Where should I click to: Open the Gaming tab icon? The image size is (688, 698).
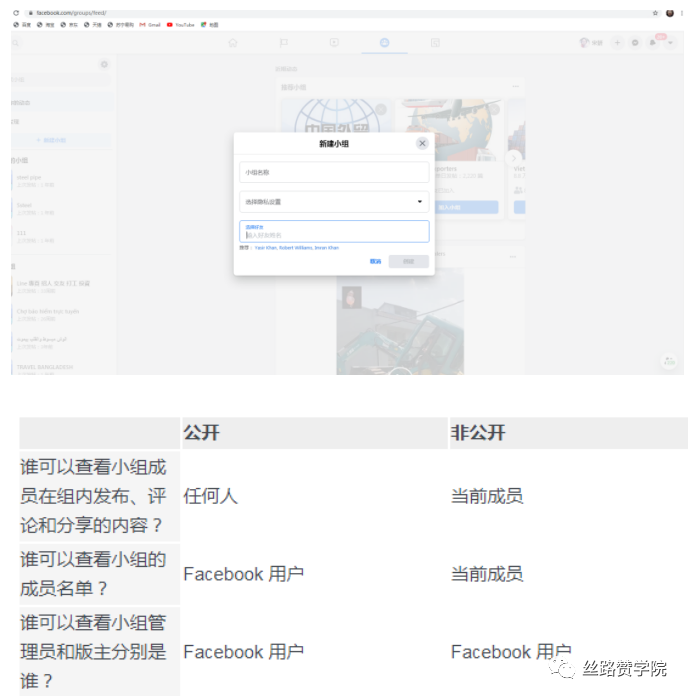(435, 43)
